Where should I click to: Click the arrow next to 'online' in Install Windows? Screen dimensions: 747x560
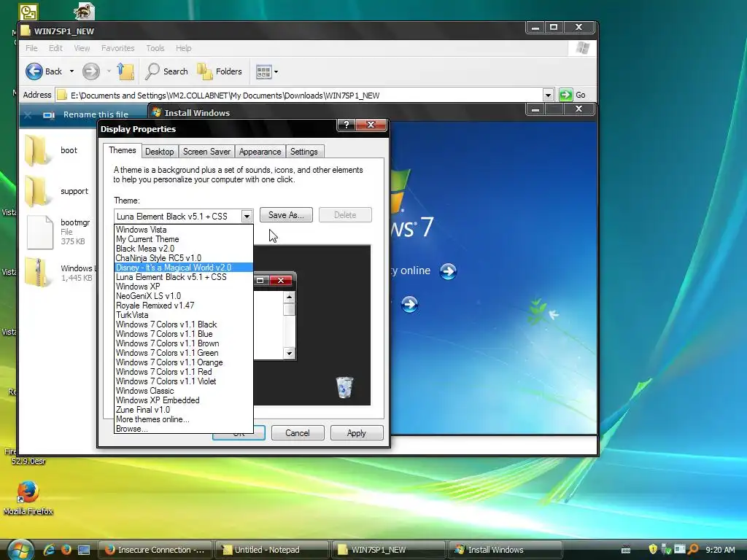(x=448, y=271)
